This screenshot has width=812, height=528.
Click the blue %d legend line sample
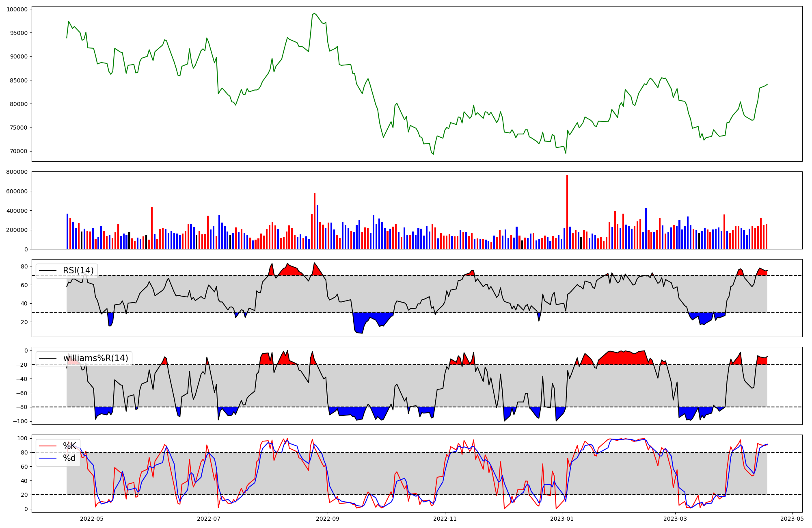[x=48, y=458]
